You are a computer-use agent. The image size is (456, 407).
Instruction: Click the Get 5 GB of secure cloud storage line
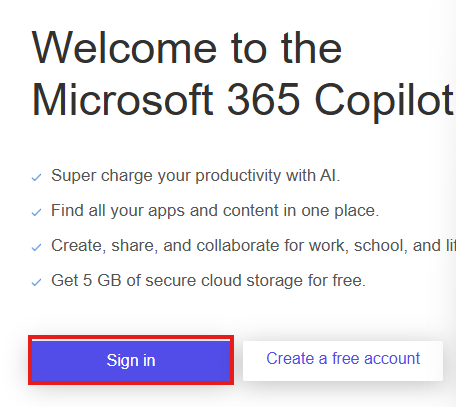[208, 280]
